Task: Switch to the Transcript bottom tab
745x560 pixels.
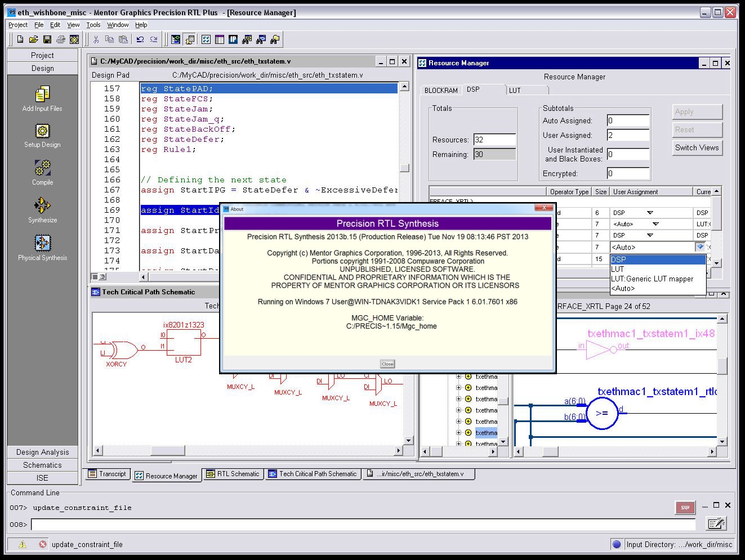Action: [108, 474]
